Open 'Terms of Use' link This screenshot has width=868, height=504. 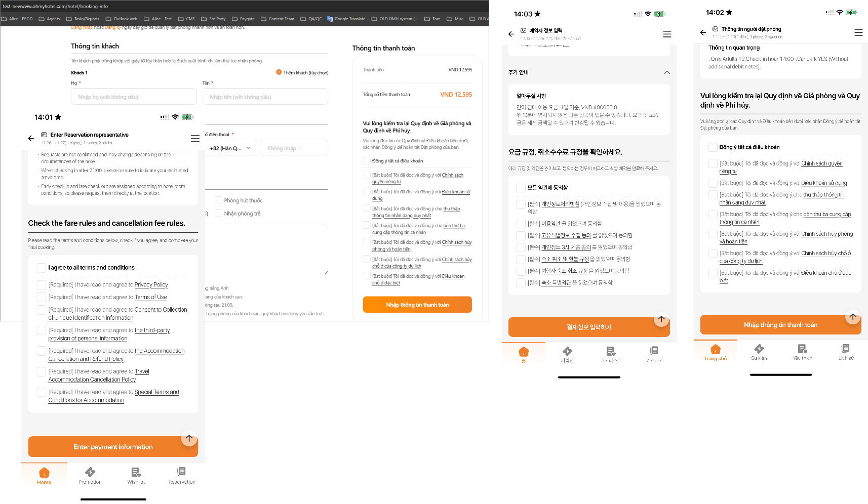coord(151,298)
